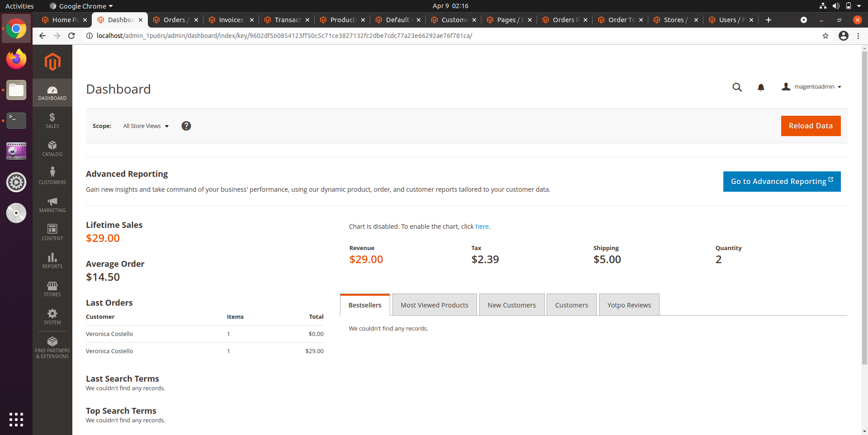
Task: Open the Sales sidebar menu
Action: [x=52, y=121]
